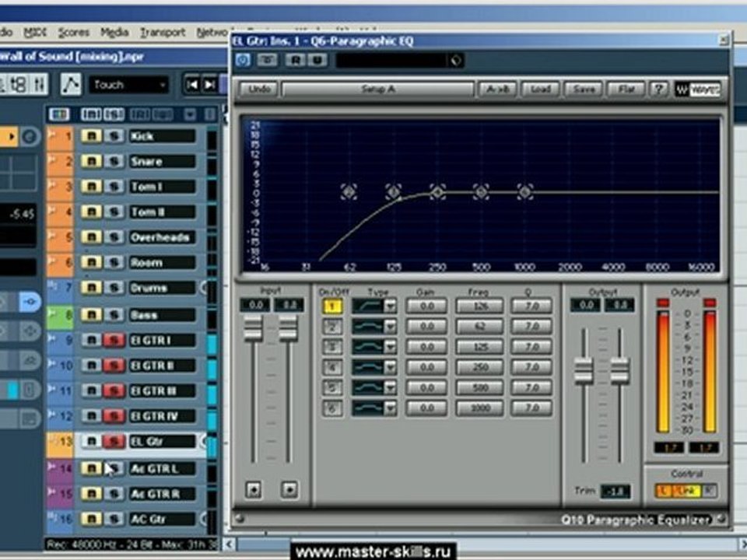Image resolution: width=747 pixels, height=560 pixels.
Task: Select the EQ band marker at 500 Hz
Action: click(481, 192)
